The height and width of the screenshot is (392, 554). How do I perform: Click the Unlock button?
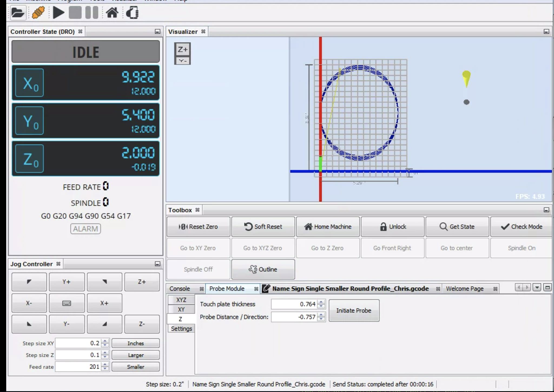[393, 227]
